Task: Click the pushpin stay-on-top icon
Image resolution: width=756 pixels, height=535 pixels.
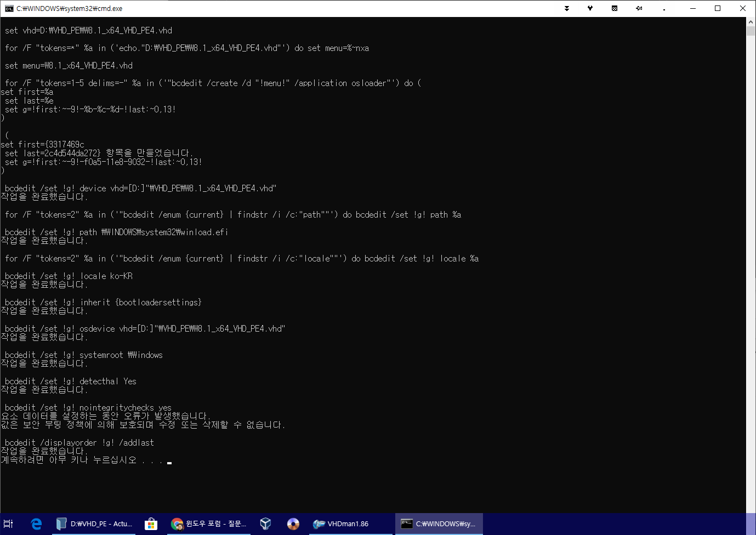Action: [x=639, y=8]
